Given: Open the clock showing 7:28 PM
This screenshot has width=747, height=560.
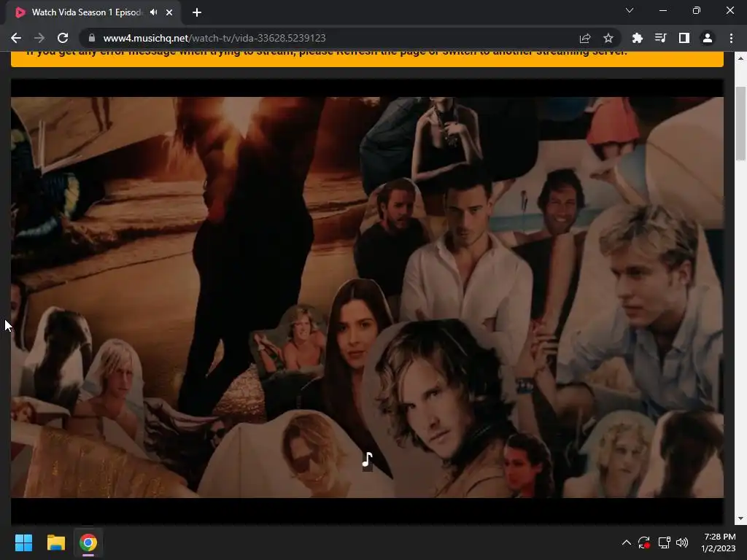Looking at the screenshot, I should (719, 542).
